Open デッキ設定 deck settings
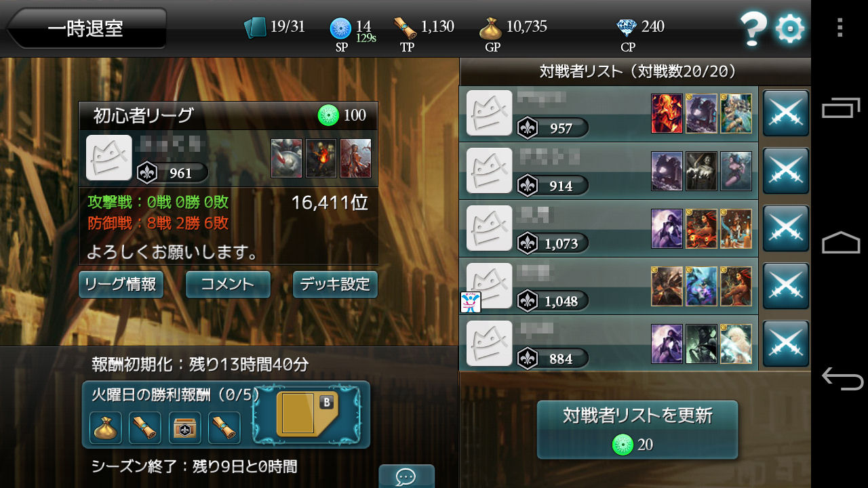Image resolution: width=868 pixels, height=488 pixels. tap(335, 285)
